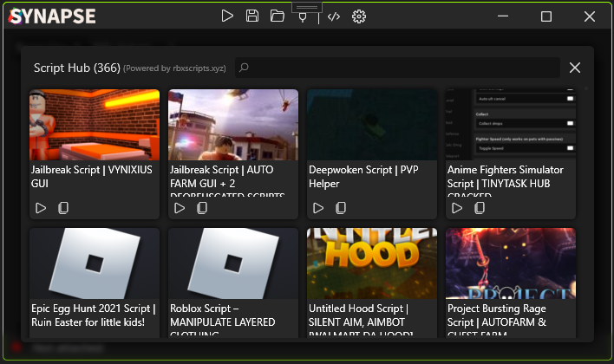Copy the Anime Fighters Simulator script
Viewport: 614px width, 364px height.
[x=480, y=208]
